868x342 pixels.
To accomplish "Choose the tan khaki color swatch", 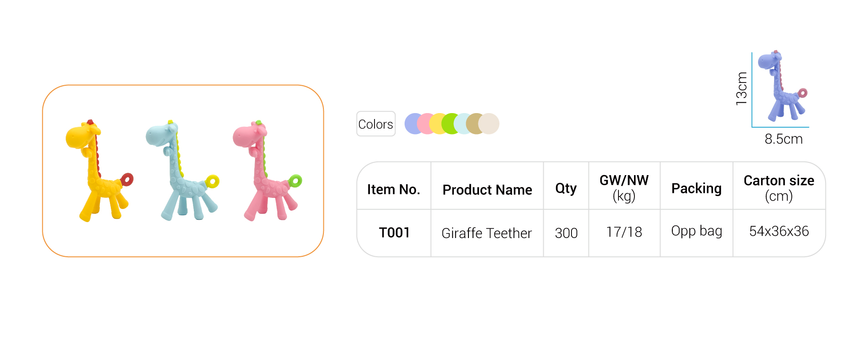I will [473, 124].
